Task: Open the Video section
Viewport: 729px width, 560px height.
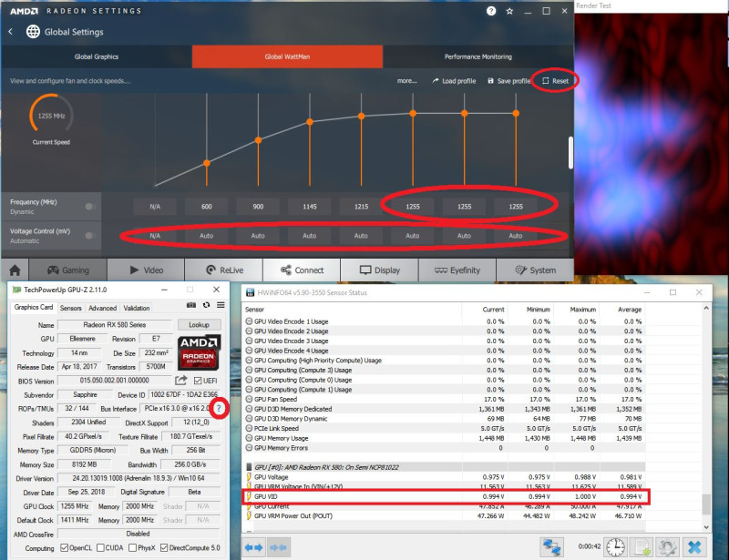Action: click(x=147, y=270)
